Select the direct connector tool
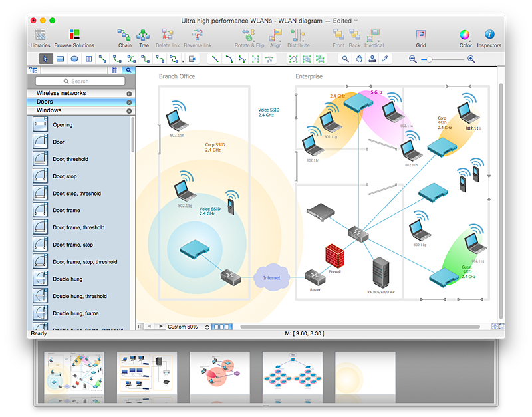This screenshot has height=417, width=532. click(102, 59)
